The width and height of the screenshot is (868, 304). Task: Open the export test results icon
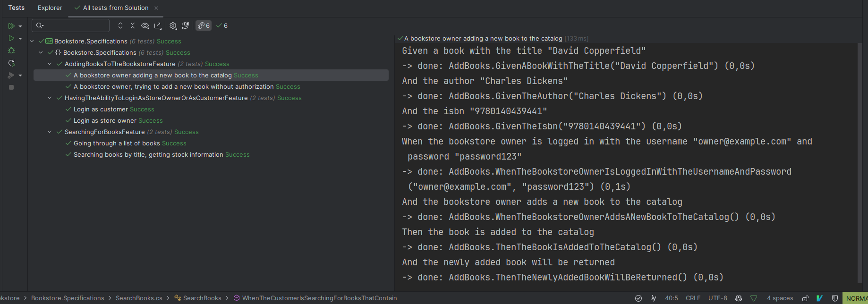(x=158, y=26)
